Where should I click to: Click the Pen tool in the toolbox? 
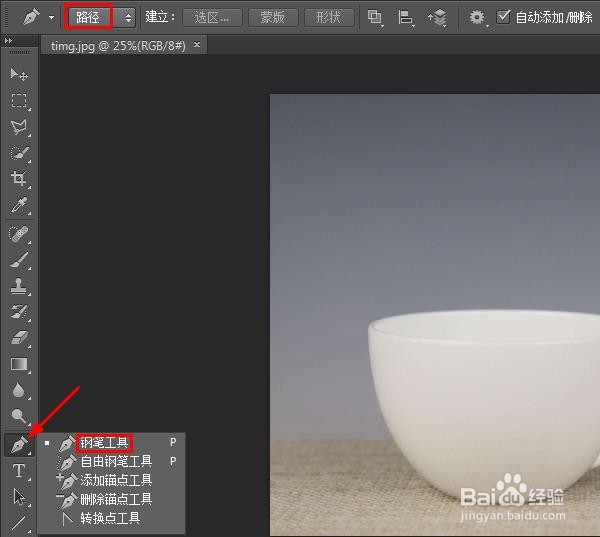click(19, 445)
